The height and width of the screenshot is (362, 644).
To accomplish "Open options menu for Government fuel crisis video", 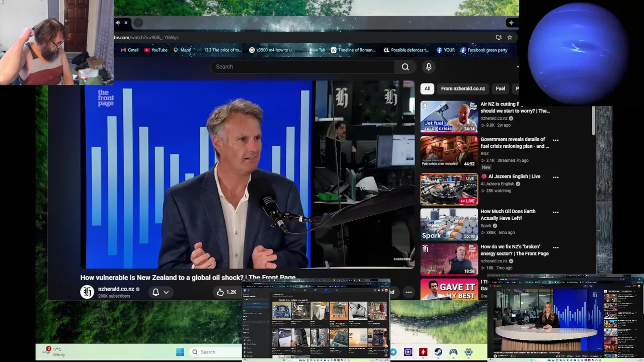I will pyautogui.click(x=555, y=140).
